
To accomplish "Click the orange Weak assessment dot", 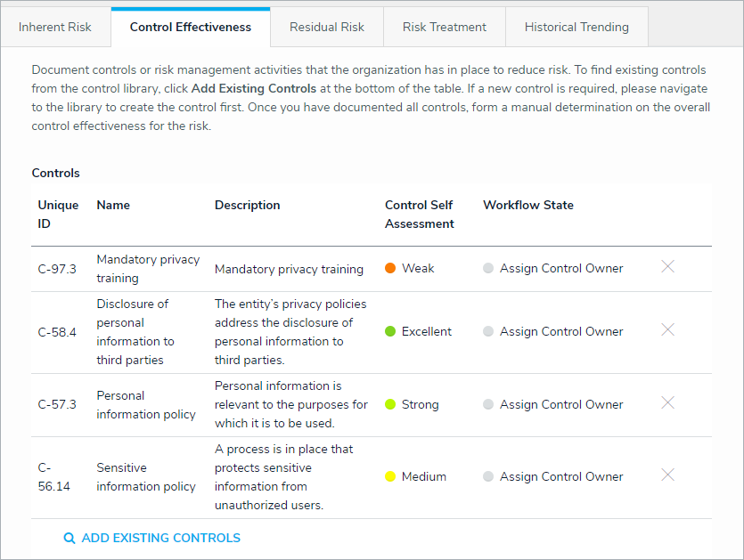I will pos(390,268).
